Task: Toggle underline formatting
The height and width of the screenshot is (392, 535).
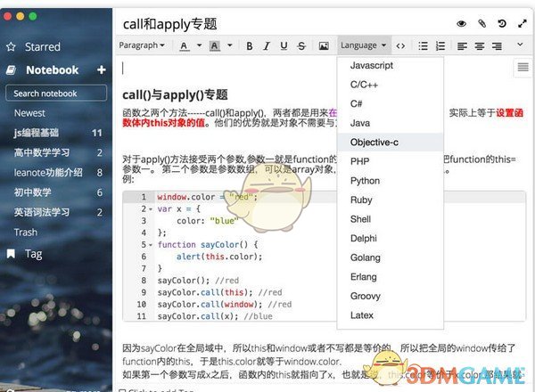Action: (x=284, y=45)
